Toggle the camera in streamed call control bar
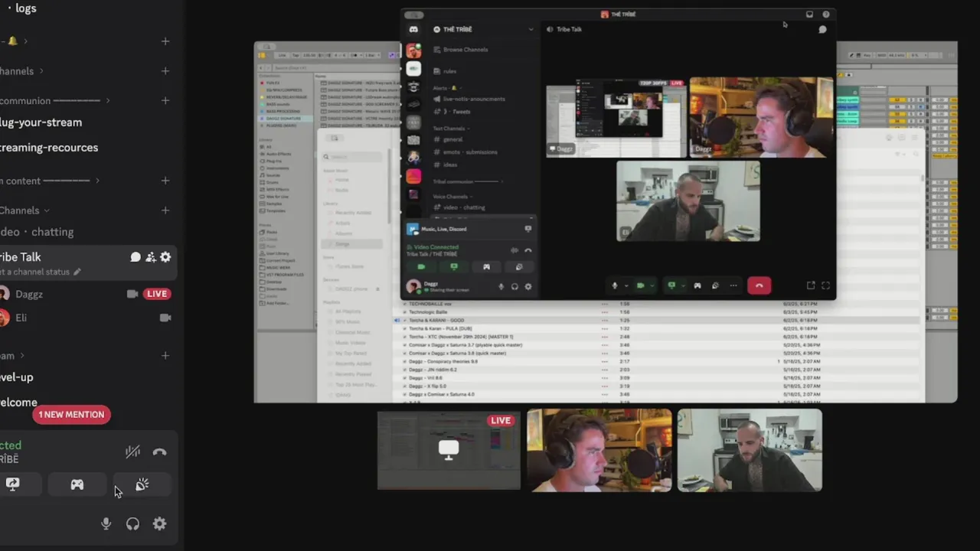980x551 pixels. [x=641, y=285]
